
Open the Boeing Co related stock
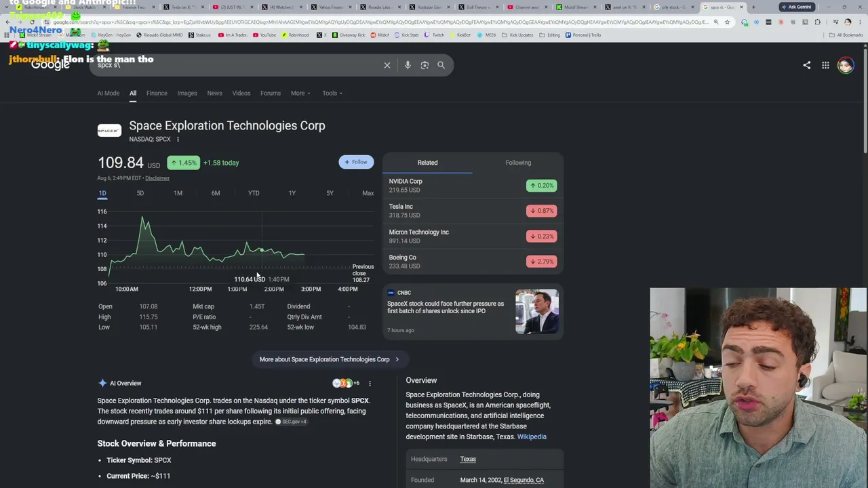click(473, 262)
